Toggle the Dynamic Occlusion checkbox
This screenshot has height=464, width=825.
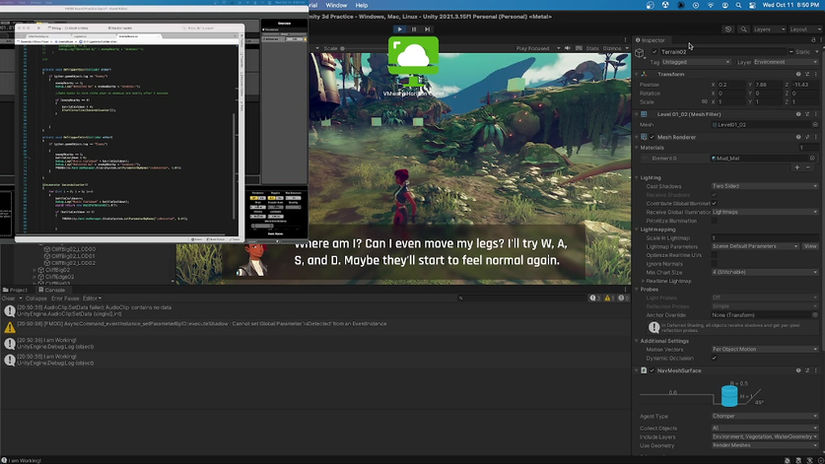(x=714, y=358)
